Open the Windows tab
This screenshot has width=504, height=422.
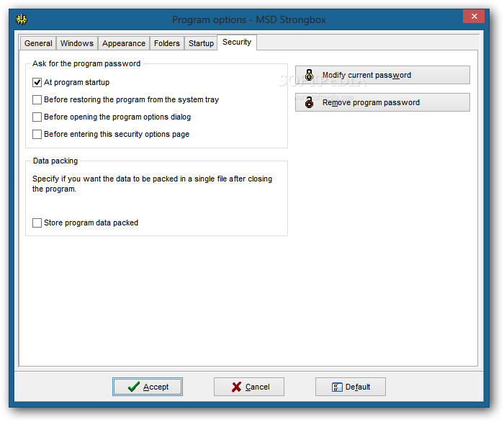click(77, 43)
